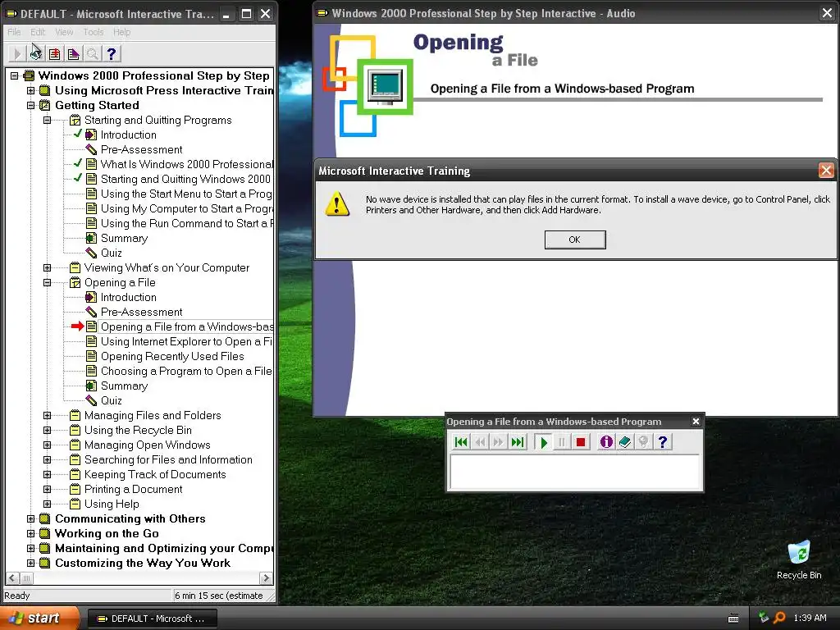Expand Using Microsoft Press Interactive Training node
This screenshot has width=840, height=630.
[x=31, y=90]
